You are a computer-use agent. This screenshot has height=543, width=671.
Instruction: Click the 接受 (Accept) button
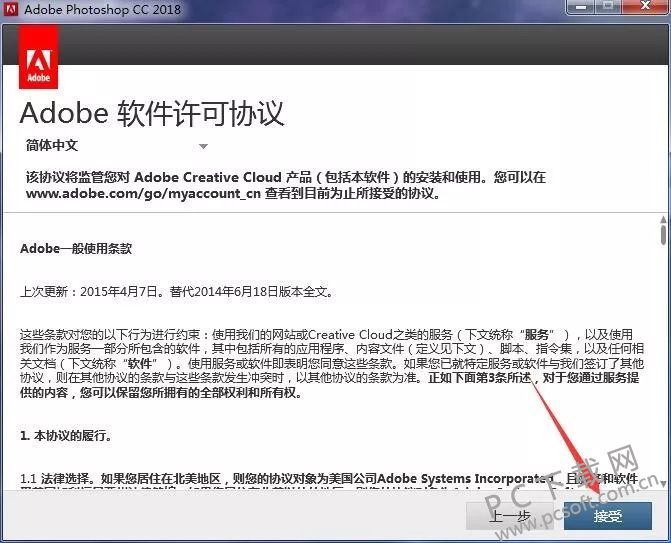(x=608, y=516)
